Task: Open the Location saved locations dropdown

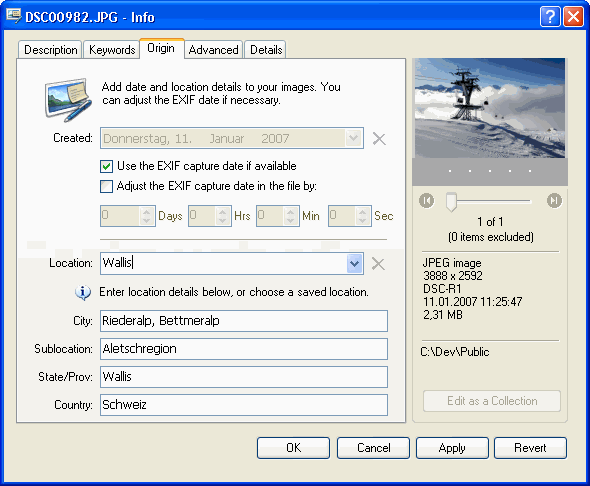Action: coord(354,264)
